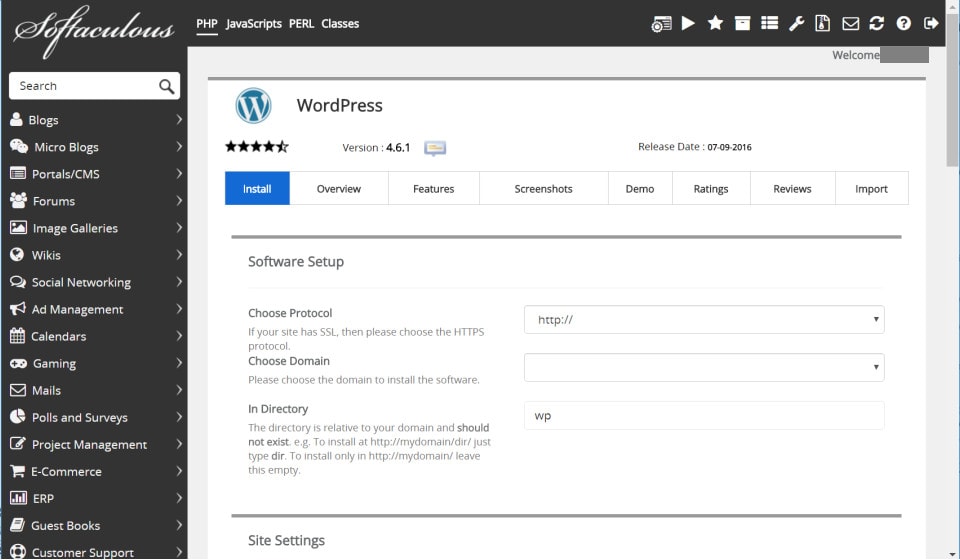Expand the Mails category chevron
The width and height of the screenshot is (960, 560).
coord(179,390)
